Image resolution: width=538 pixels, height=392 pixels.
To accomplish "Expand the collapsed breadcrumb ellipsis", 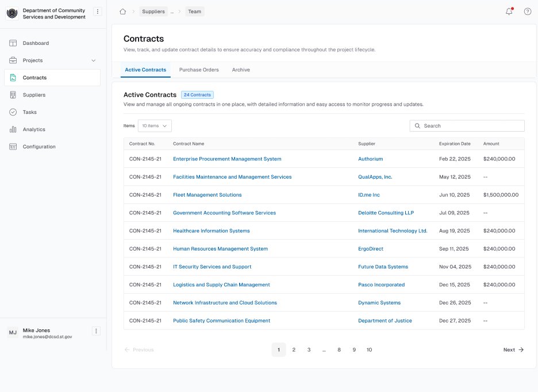I will click(172, 11).
